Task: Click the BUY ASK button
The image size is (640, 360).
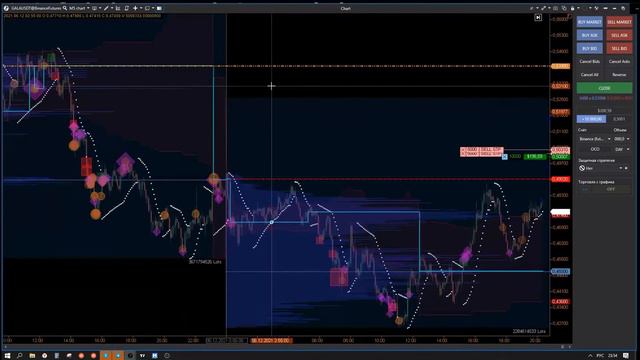Action: [x=589, y=35]
